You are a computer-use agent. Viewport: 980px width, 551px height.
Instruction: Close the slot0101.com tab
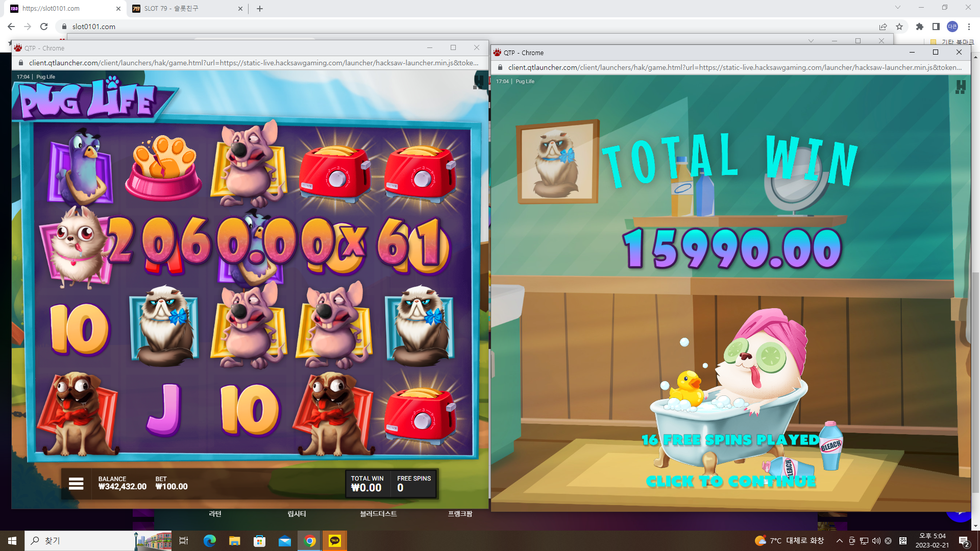pyautogui.click(x=118, y=9)
